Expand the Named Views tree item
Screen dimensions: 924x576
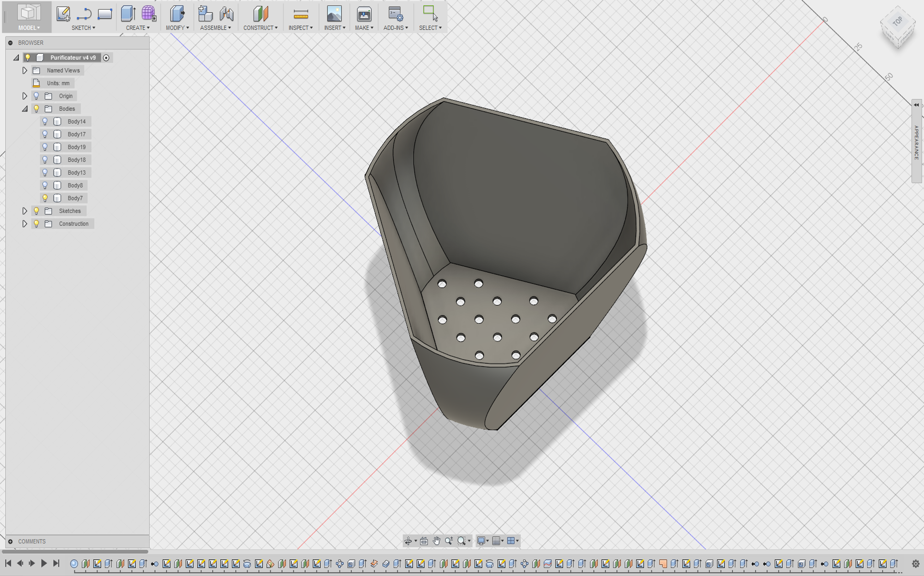pyautogui.click(x=24, y=70)
